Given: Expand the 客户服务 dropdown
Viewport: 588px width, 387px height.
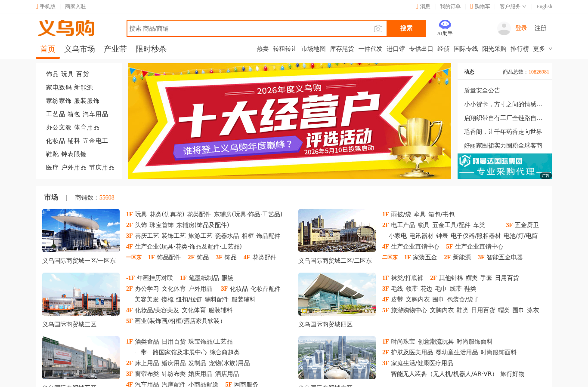Looking at the screenshot, I should click(x=513, y=6).
